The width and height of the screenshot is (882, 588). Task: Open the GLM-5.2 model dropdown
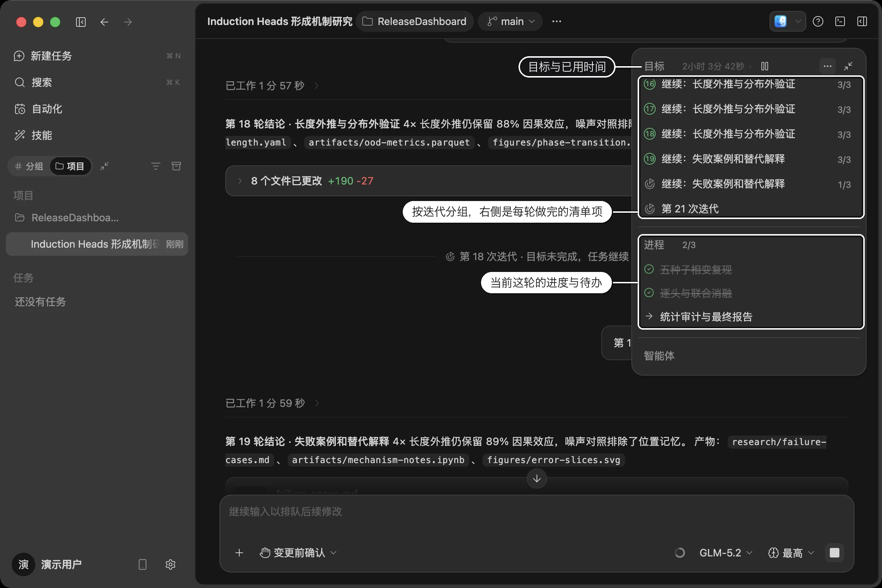[725, 553]
